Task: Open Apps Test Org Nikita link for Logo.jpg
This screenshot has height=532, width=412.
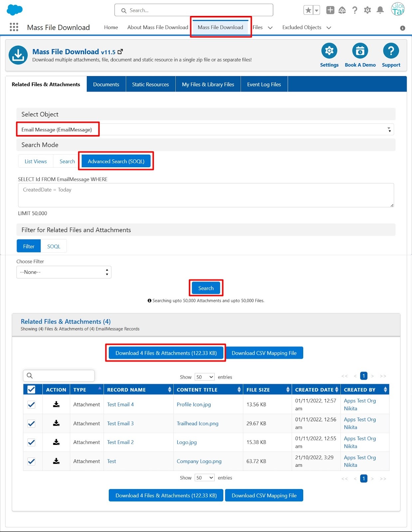Action: 360,442
